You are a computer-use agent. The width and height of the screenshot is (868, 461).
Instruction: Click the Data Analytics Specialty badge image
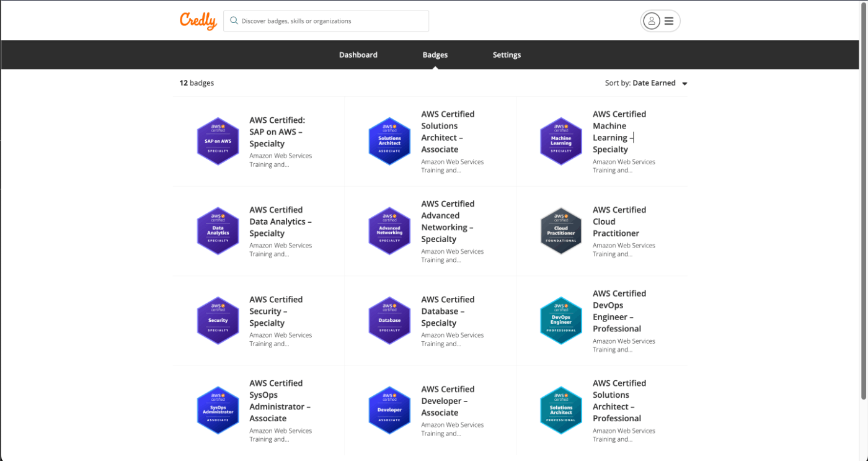click(218, 231)
